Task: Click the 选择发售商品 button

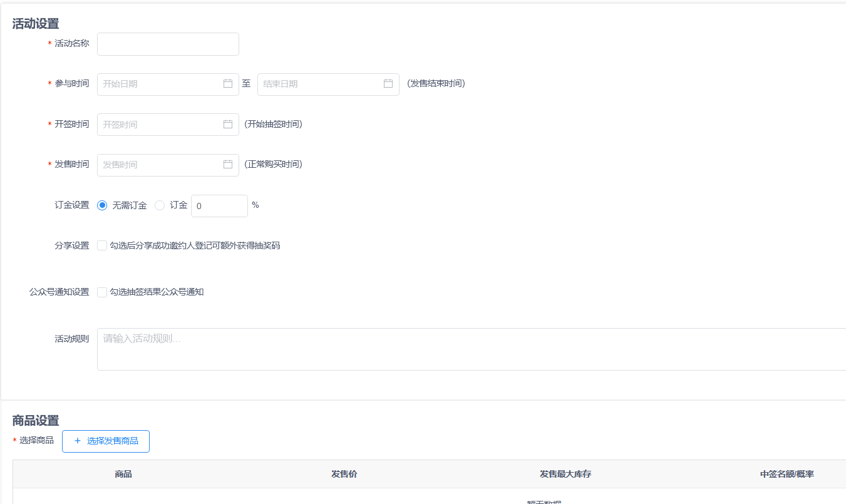Action: pyautogui.click(x=106, y=441)
